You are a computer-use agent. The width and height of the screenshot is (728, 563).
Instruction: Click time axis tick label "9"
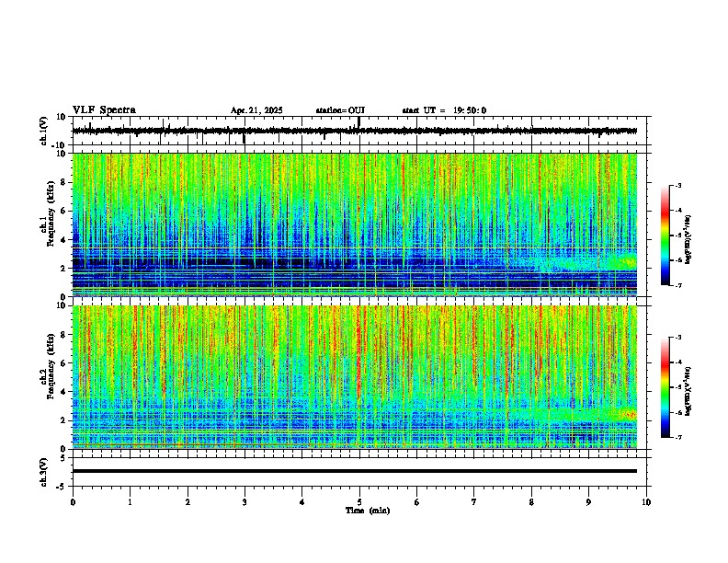pyautogui.click(x=588, y=502)
